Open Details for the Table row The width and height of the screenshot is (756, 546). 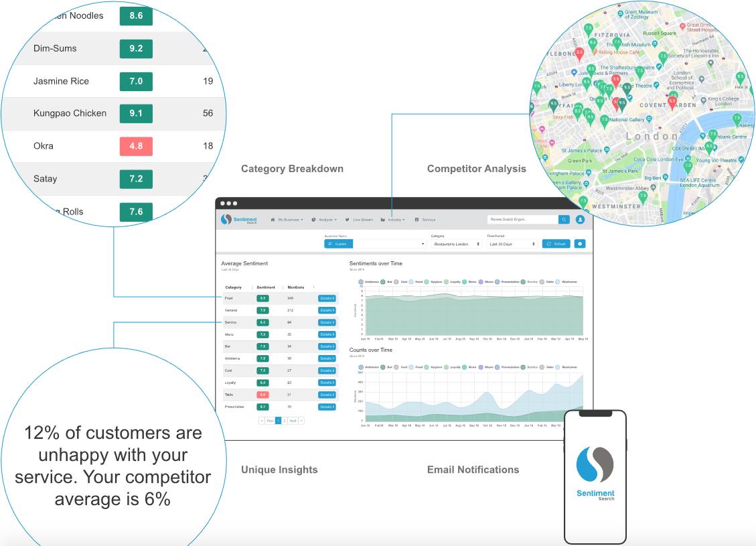click(x=327, y=395)
